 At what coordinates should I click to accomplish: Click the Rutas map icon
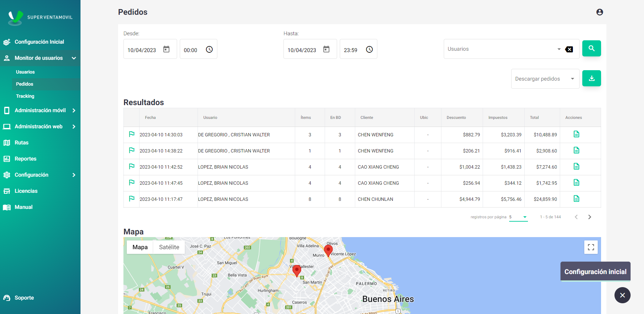(7, 143)
